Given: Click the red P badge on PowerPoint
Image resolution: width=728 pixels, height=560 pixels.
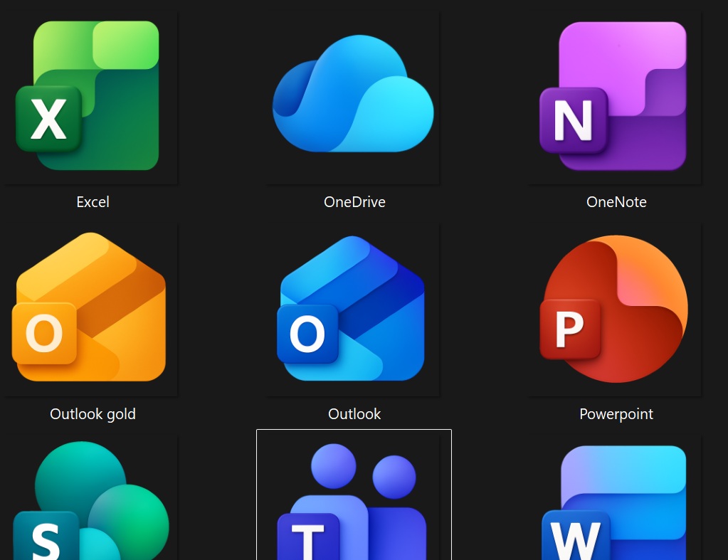Looking at the screenshot, I should [x=569, y=329].
